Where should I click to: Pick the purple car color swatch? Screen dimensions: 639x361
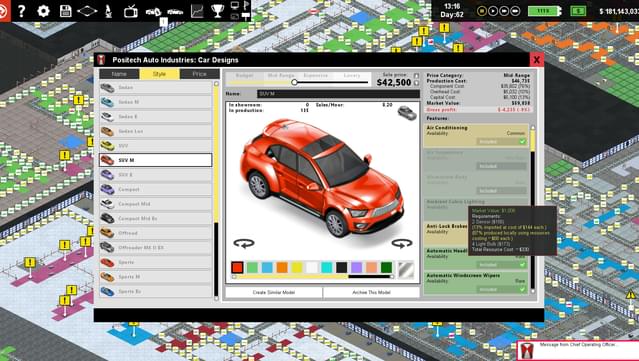[357, 267]
